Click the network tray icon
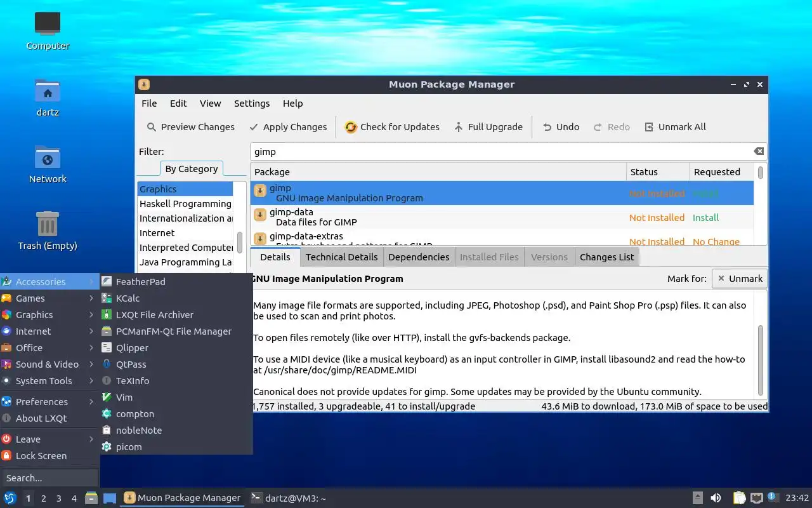The height and width of the screenshot is (508, 812). click(756, 498)
